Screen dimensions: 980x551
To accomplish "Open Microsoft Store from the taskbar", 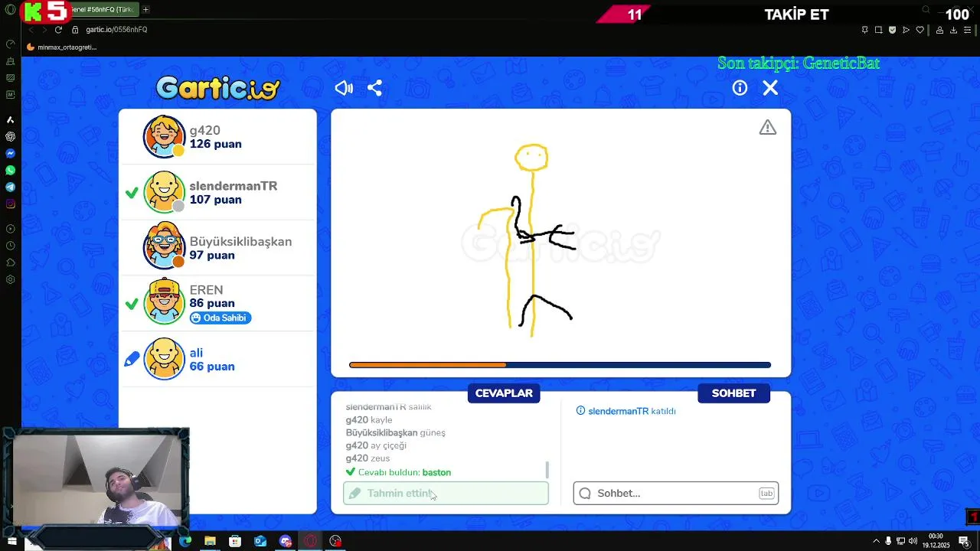I will (x=235, y=541).
